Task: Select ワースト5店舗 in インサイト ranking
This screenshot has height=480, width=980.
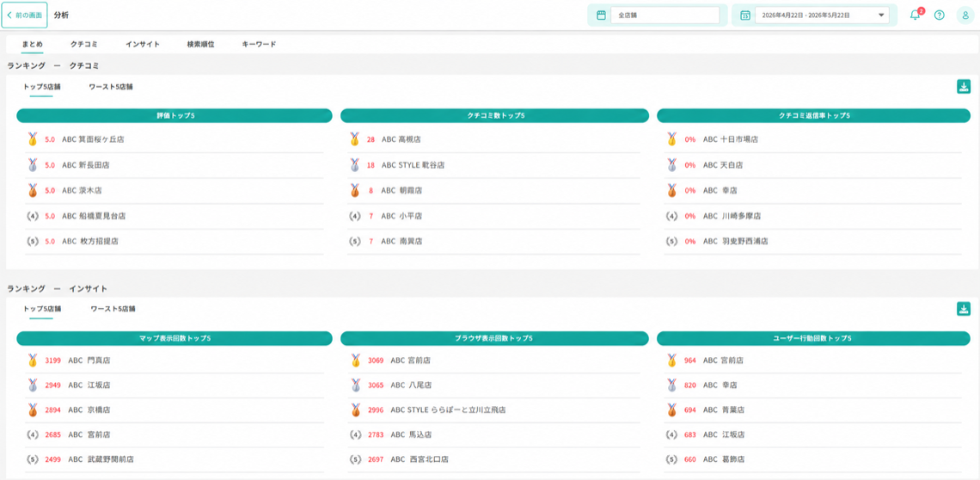Action: (113, 309)
